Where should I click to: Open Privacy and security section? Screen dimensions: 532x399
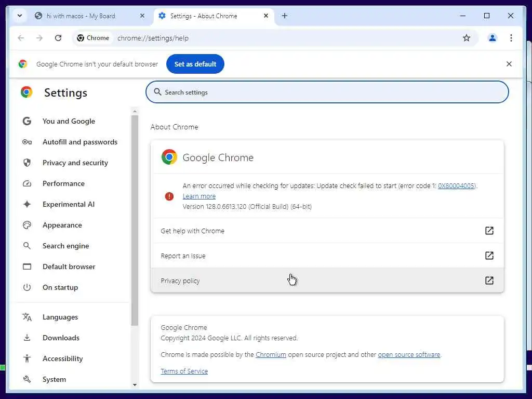[x=75, y=163]
